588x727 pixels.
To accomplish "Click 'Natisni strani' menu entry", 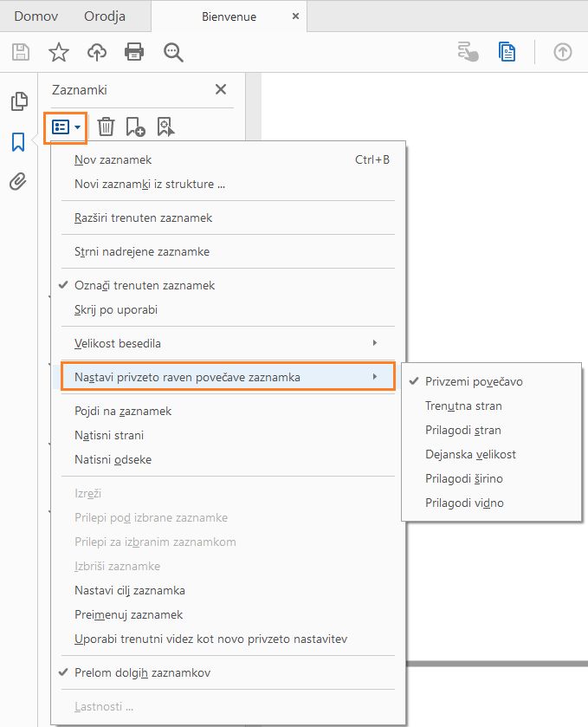I will tap(109, 435).
